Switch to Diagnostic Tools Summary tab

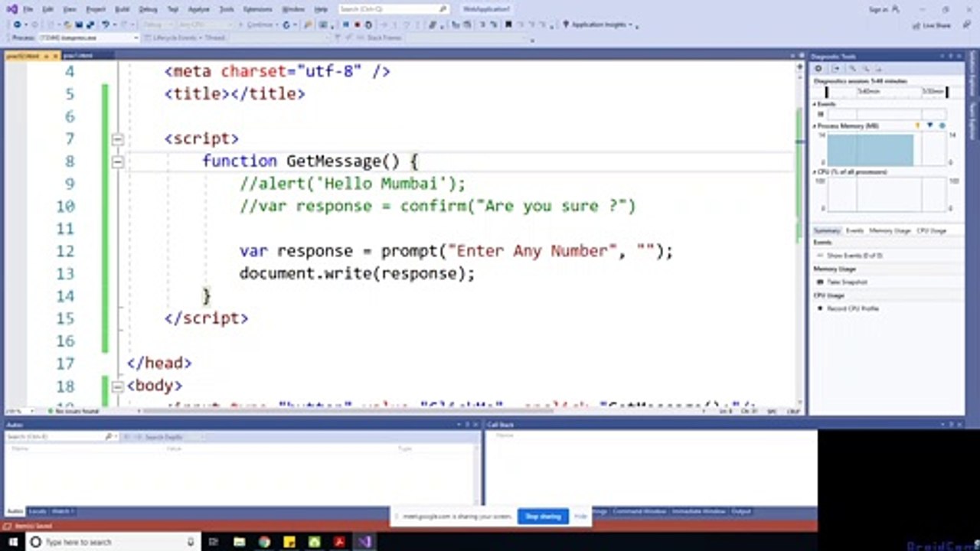click(x=826, y=230)
